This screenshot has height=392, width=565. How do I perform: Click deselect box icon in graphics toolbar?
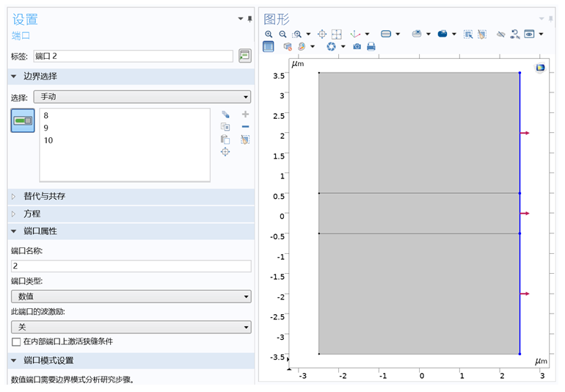click(x=482, y=35)
